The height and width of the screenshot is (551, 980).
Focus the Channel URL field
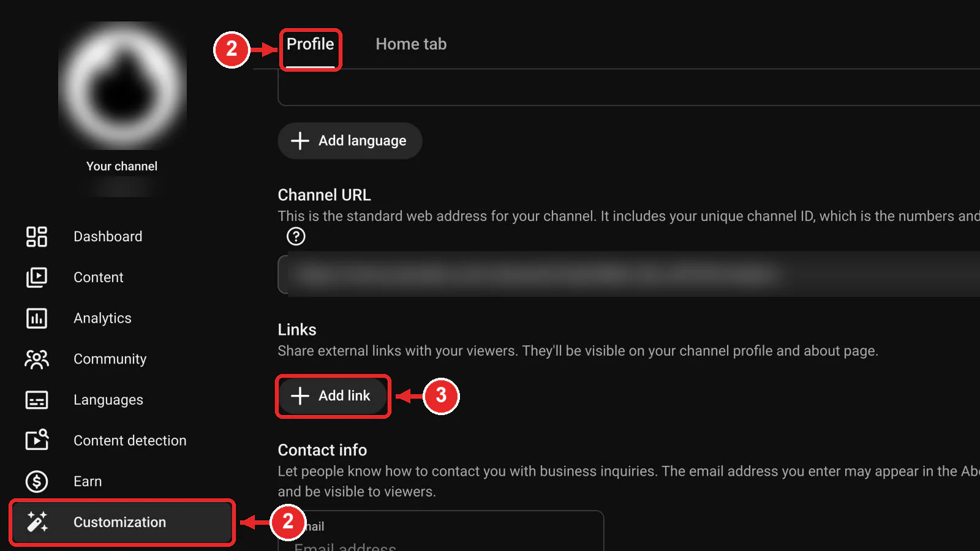629,274
